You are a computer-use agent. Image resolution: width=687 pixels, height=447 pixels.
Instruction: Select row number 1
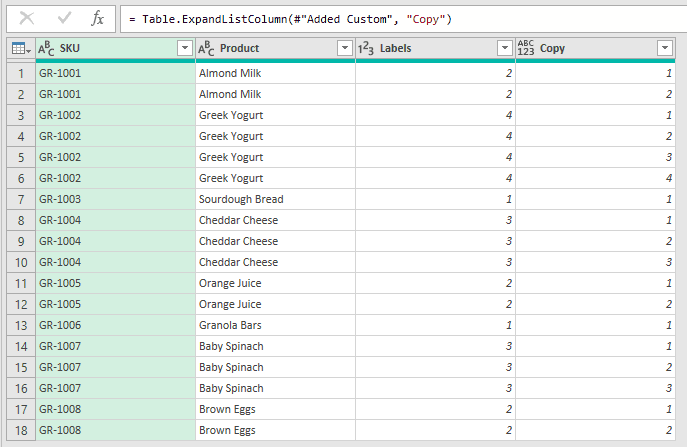[21, 73]
